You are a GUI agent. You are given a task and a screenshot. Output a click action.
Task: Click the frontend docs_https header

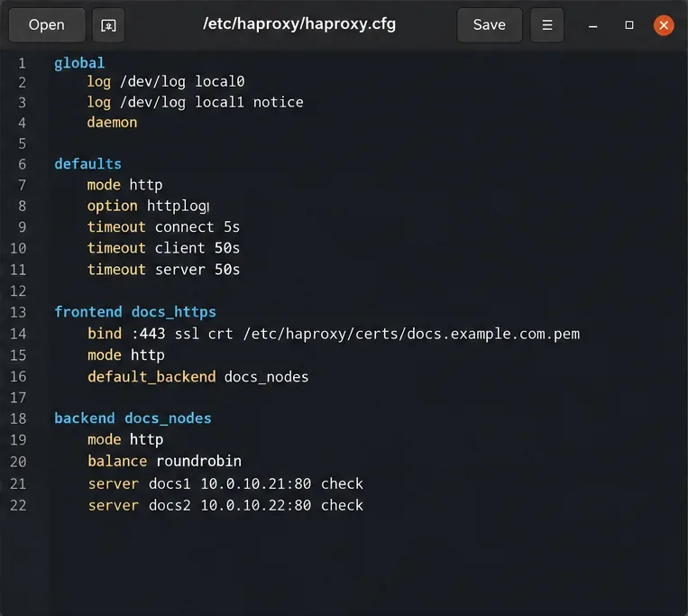pyautogui.click(x=135, y=311)
